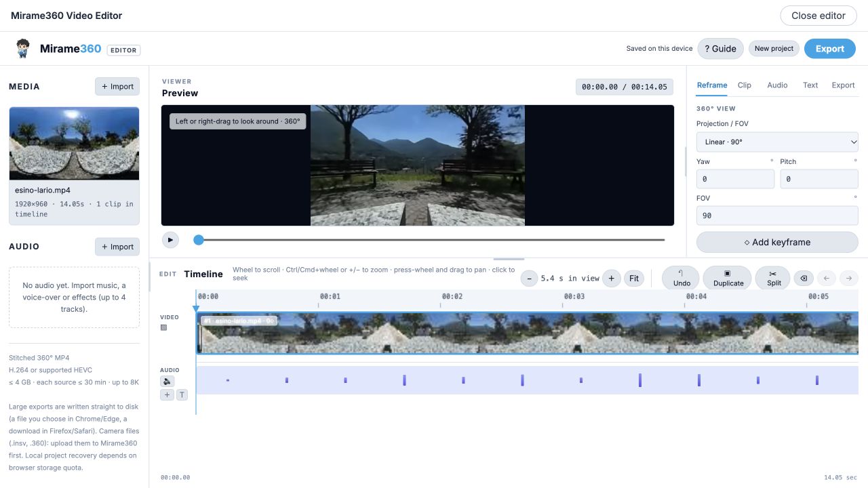
Task: Import audio with the Audio Import button
Action: point(117,247)
